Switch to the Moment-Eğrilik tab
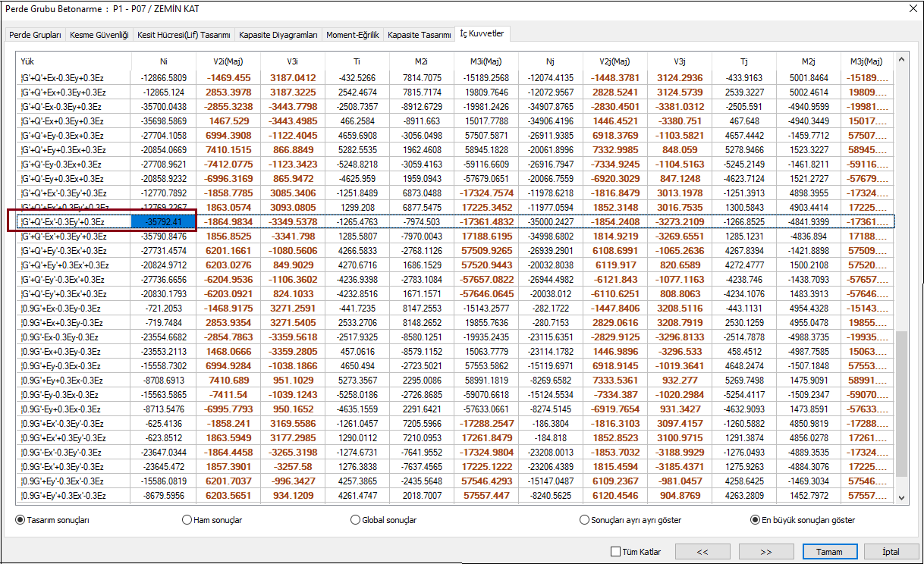This screenshot has width=924, height=564. tap(353, 35)
